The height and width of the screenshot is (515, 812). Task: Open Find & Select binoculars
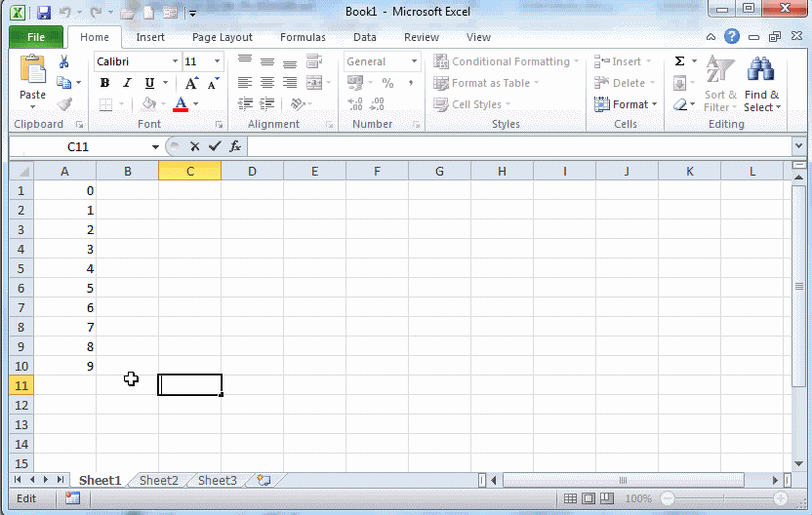pos(761,84)
